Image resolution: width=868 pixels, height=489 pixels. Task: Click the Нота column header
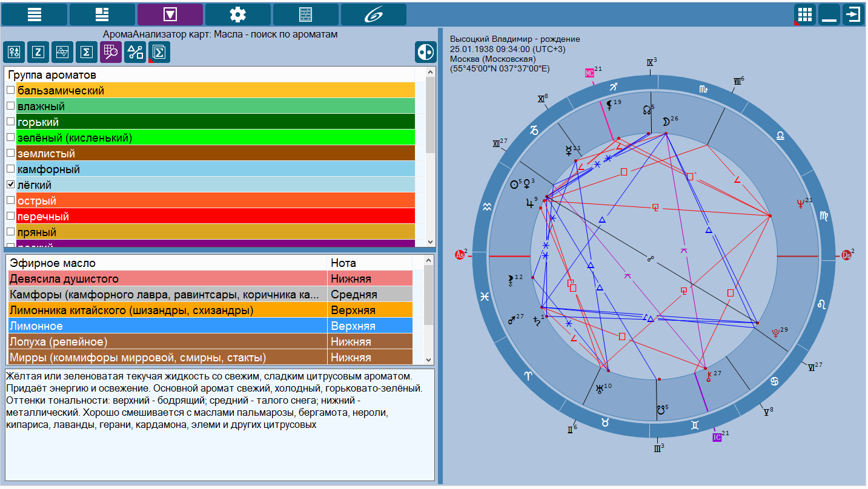[368, 263]
